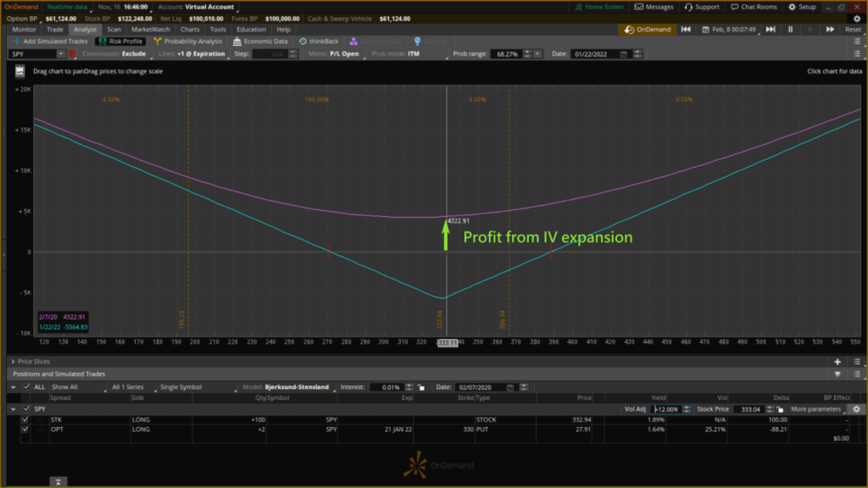Click Add Simulated Trades
This screenshot has width=868, height=488.
point(50,41)
